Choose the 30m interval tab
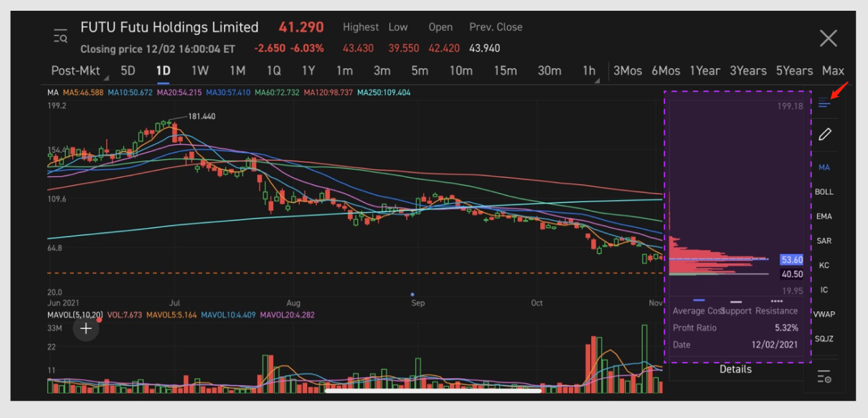This screenshot has height=418, width=868. (549, 71)
